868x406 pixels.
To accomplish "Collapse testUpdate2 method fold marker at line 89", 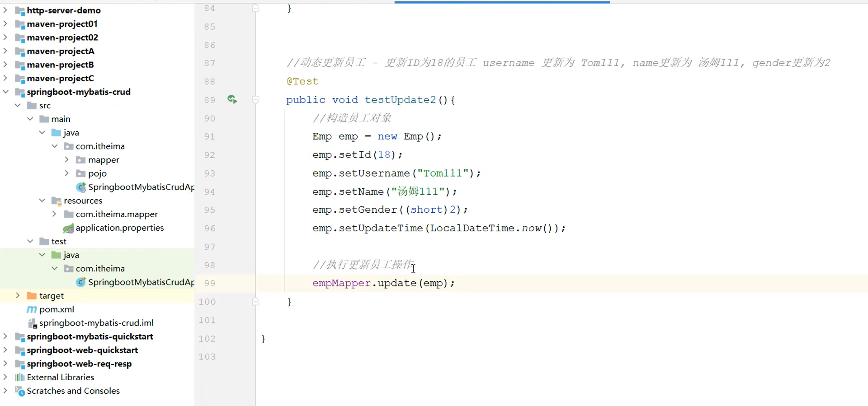I will tap(255, 99).
